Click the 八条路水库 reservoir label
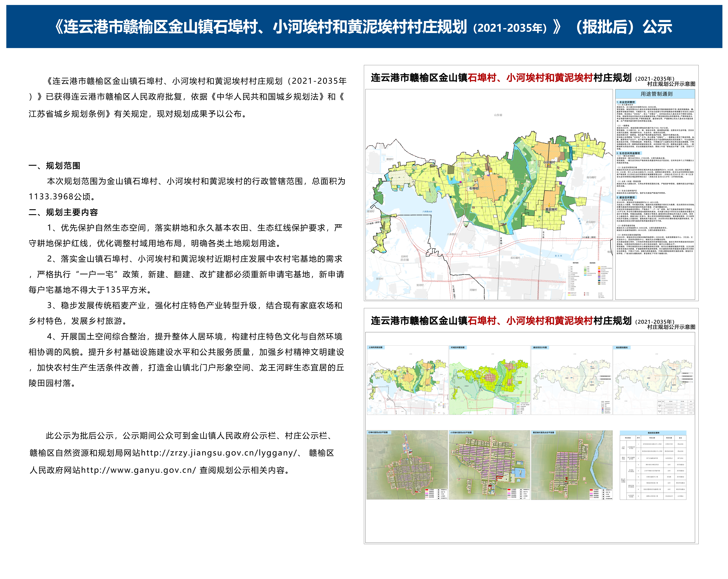728x579 pixels. pyautogui.click(x=427, y=212)
